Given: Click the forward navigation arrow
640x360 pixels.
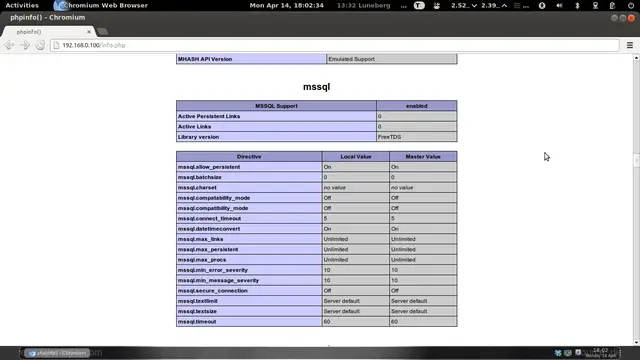Looking at the screenshot, I should click(x=25, y=45).
